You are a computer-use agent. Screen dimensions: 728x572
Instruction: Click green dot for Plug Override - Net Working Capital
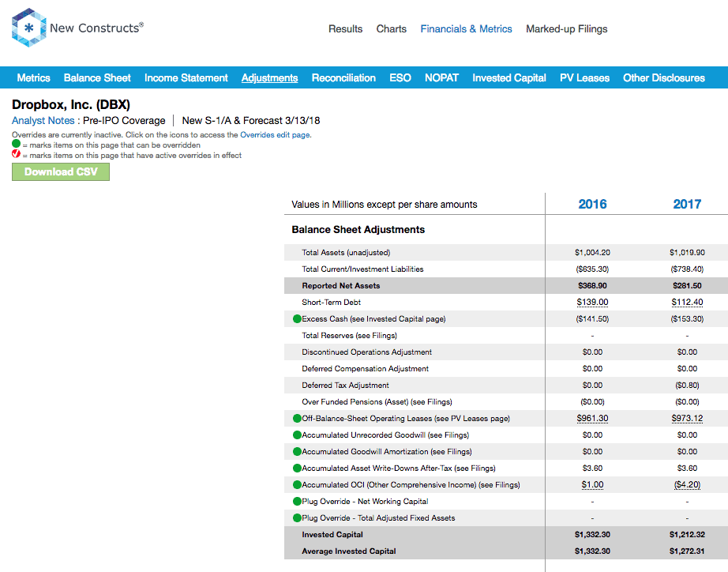point(297,502)
